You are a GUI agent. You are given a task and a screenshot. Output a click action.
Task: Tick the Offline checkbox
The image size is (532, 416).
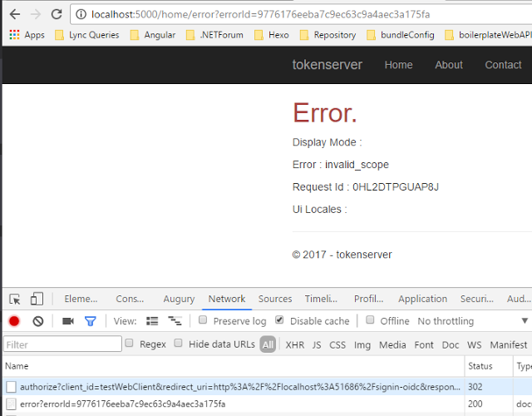click(370, 319)
